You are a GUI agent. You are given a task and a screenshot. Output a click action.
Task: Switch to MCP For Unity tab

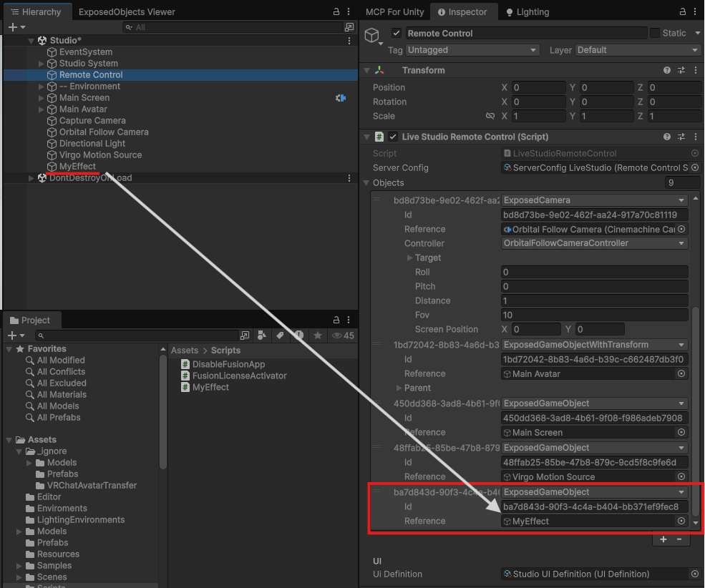point(395,12)
